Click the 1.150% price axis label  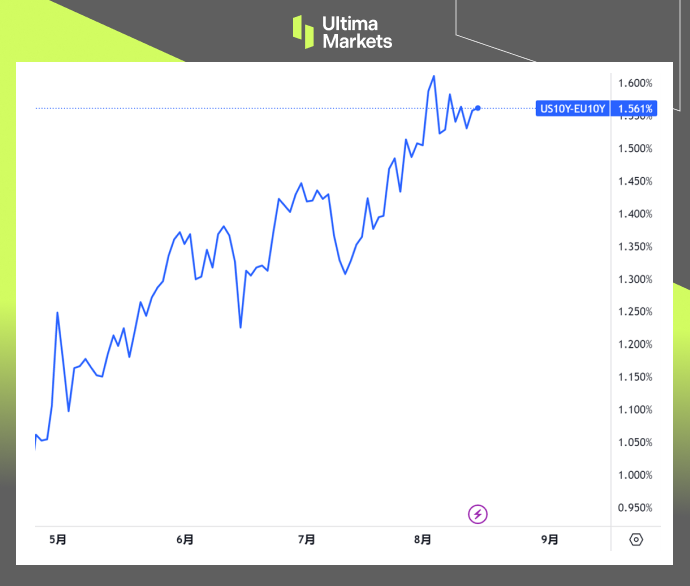635,377
